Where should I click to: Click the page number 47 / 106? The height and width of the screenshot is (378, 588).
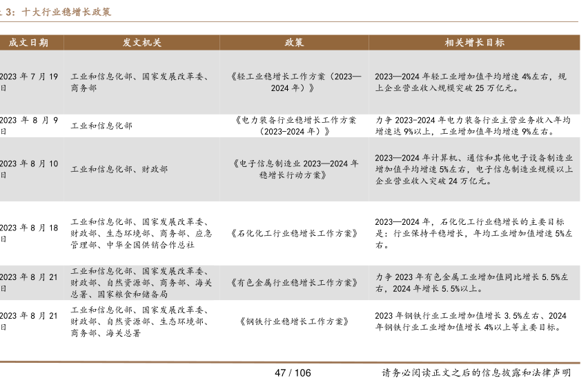pos(293,372)
